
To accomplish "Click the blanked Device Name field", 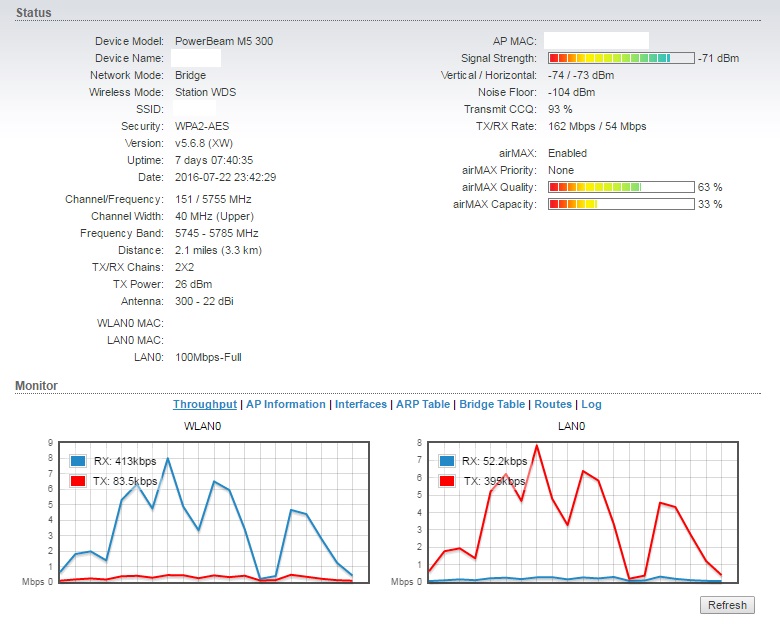I will coord(196,58).
